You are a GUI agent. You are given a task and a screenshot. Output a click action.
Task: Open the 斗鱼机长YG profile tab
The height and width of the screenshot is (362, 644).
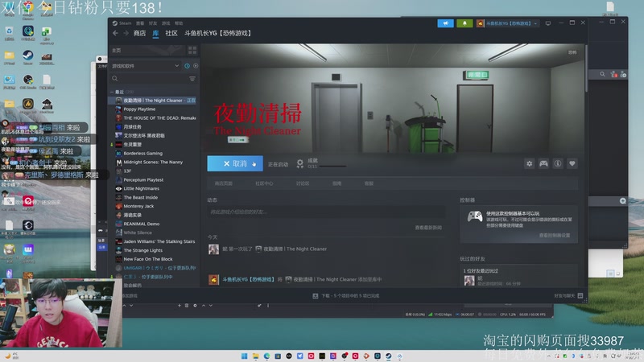click(x=217, y=33)
